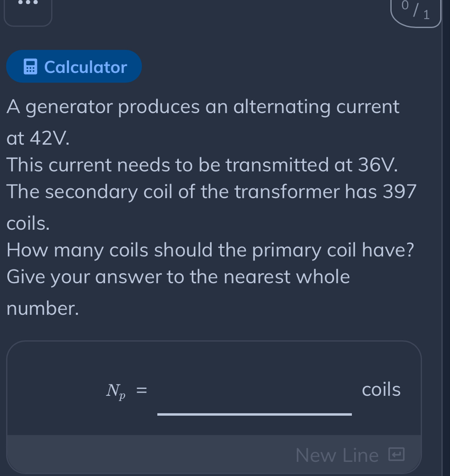450x476 pixels.
Task: Click the word 'number.' ending the instruction
Action: [42, 309]
